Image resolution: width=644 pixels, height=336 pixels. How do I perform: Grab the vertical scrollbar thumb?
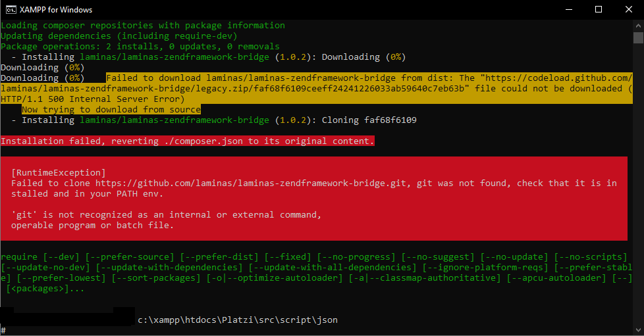(638, 37)
